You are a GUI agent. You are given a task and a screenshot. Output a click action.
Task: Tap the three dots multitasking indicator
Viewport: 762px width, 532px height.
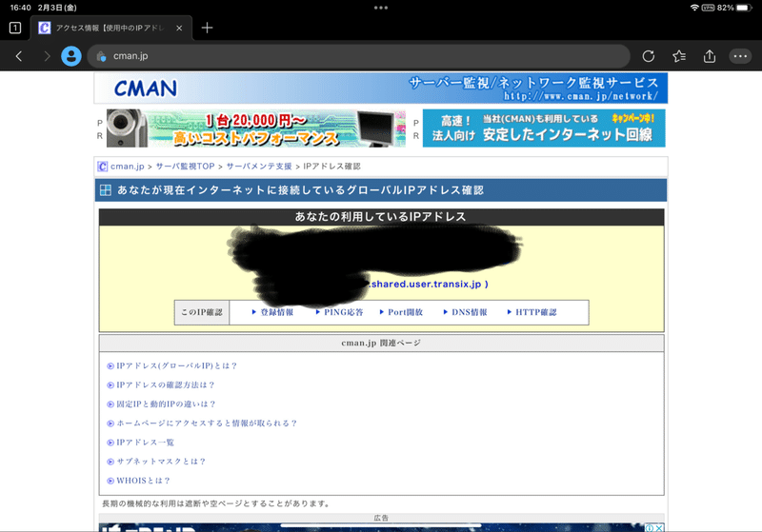380,8
